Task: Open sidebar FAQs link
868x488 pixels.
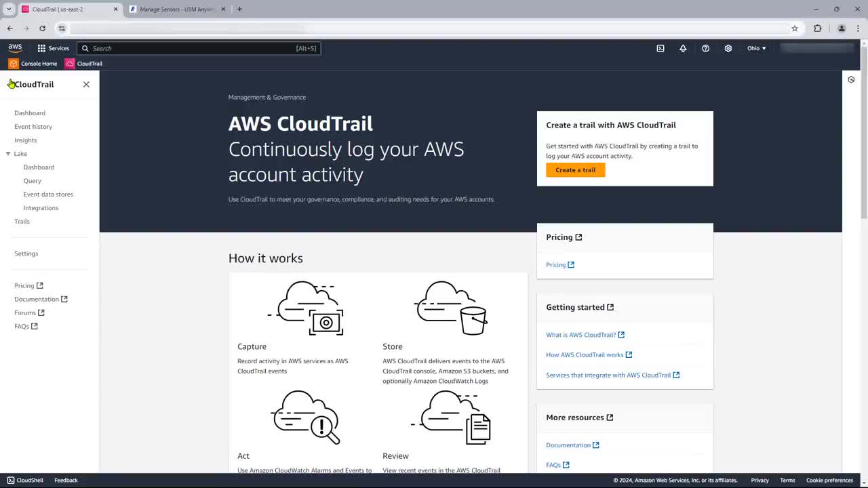Action: (26, 326)
